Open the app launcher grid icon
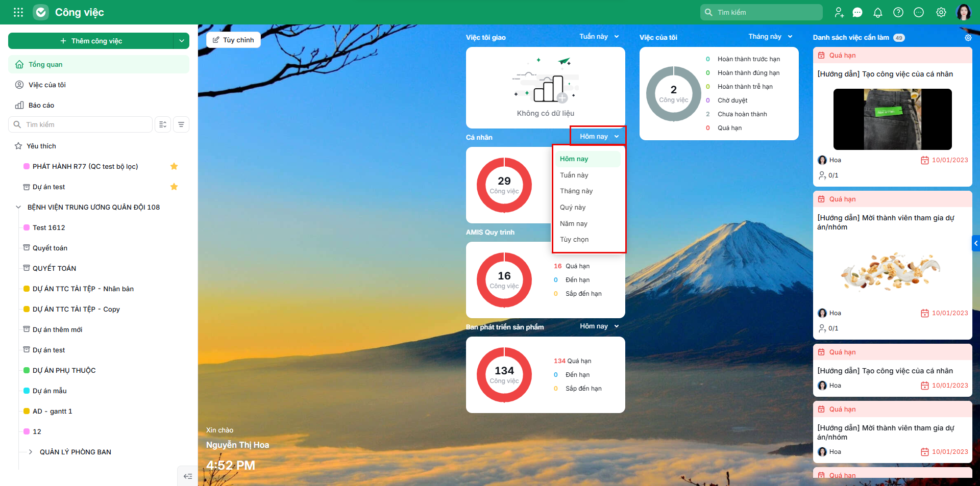 (x=18, y=12)
